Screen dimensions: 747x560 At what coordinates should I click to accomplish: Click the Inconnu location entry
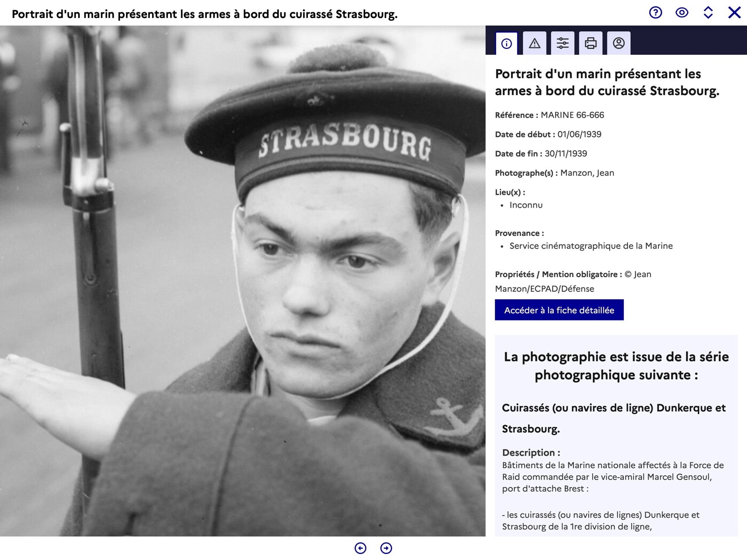[x=526, y=205]
